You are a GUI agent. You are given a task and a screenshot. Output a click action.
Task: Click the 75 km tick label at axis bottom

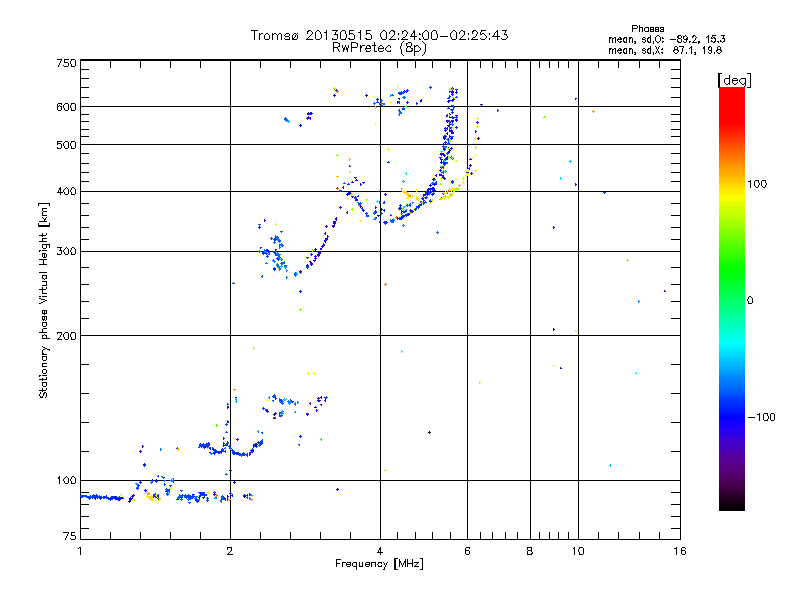click(x=70, y=536)
